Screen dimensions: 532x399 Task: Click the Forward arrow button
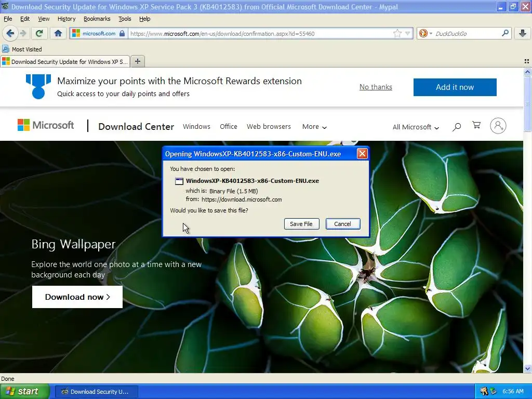pos(23,33)
